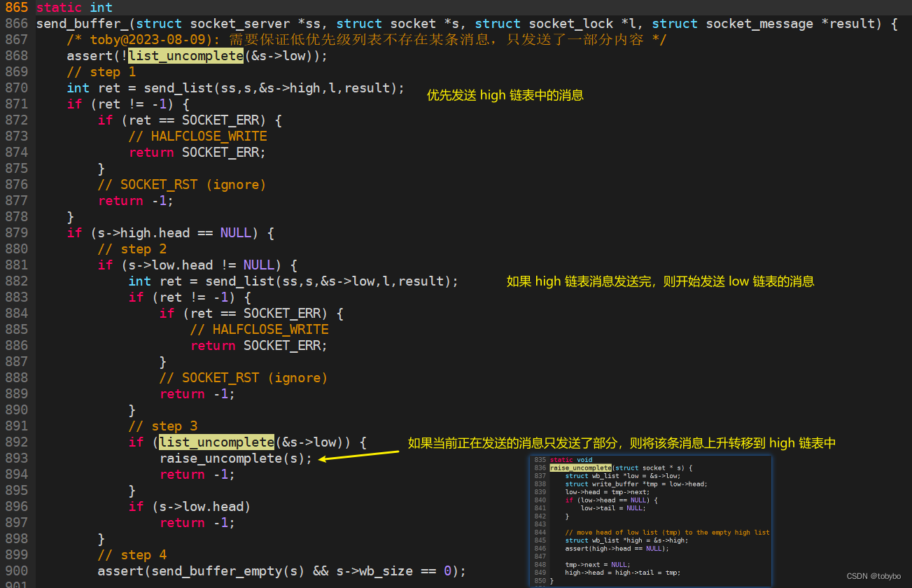Click 'return SOCKET_ERR;' on line 886
The height and width of the screenshot is (588, 912).
coord(259,346)
